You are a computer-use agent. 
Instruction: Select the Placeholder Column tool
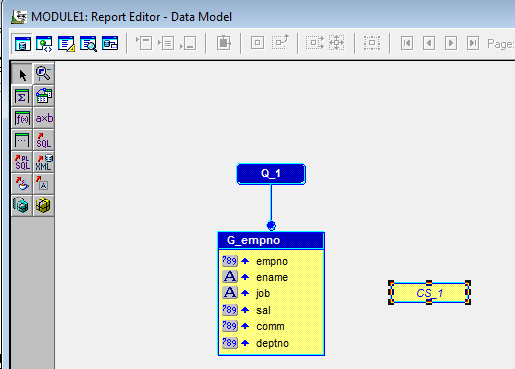point(22,140)
